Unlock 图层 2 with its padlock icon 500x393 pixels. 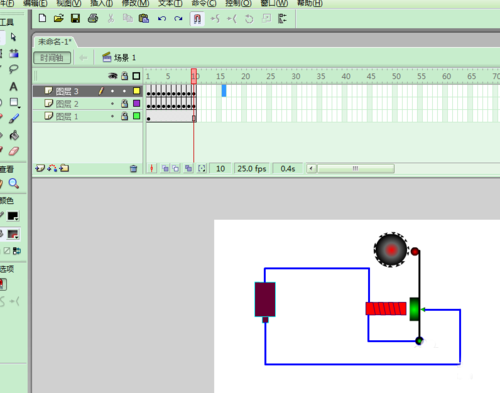125,103
